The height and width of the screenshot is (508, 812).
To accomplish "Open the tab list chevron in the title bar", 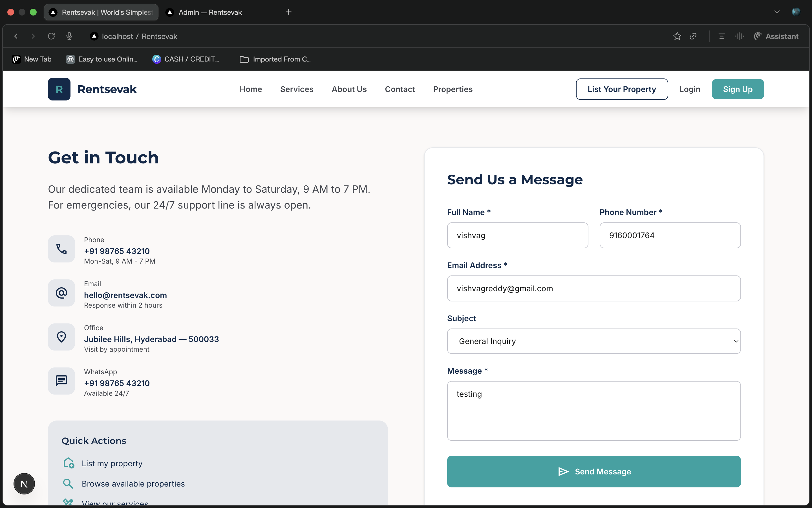I will [777, 12].
